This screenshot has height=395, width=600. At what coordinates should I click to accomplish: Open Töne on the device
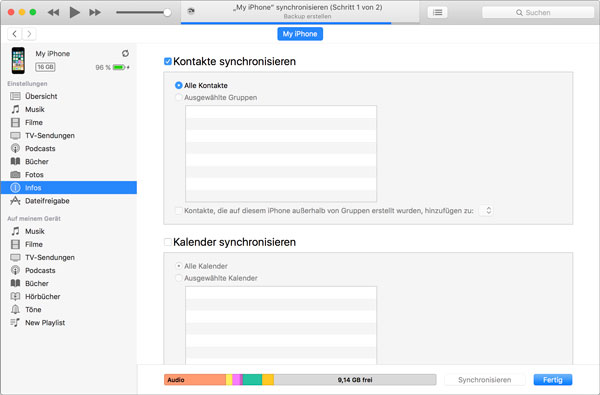pos(68,309)
